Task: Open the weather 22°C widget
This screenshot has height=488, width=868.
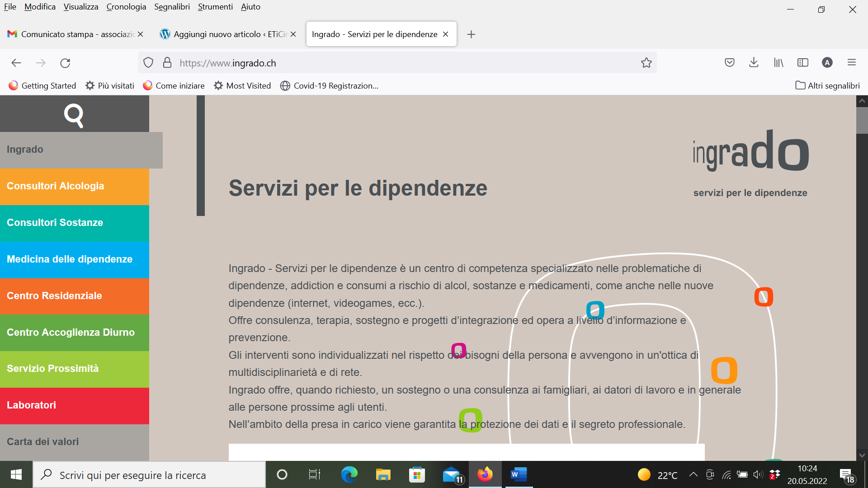Action: [x=658, y=475]
